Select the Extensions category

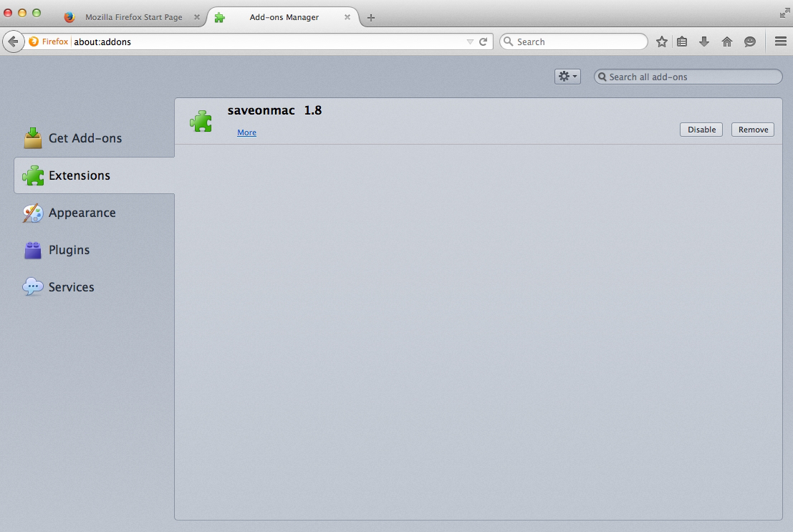click(94, 175)
